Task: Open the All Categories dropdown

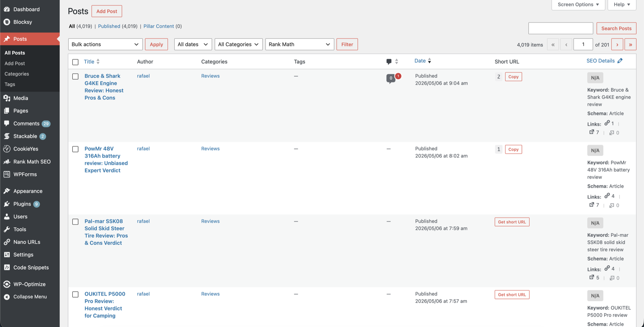Action: pyautogui.click(x=238, y=44)
